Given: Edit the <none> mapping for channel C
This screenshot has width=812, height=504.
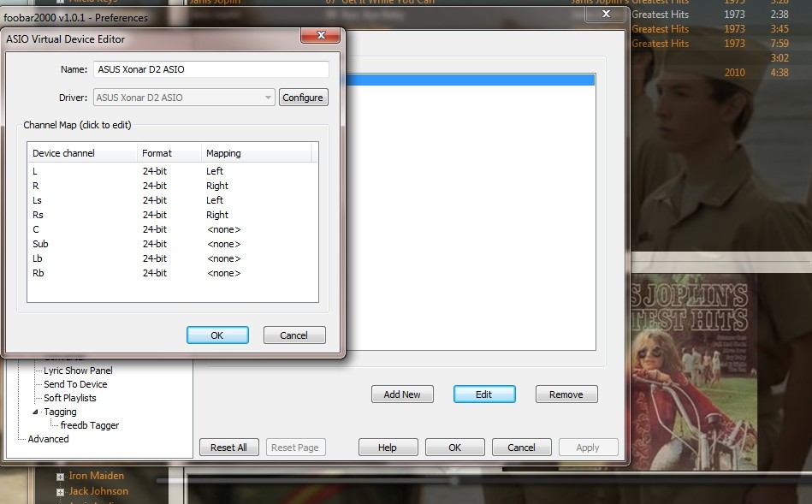Looking at the screenshot, I should click(223, 229).
